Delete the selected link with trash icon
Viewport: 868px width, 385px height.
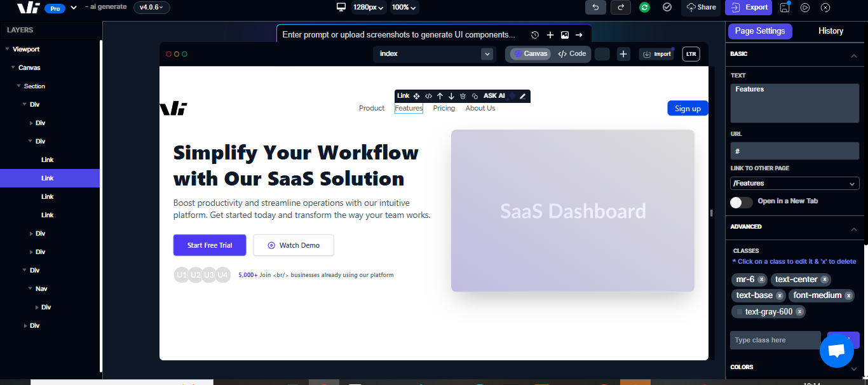tap(463, 96)
